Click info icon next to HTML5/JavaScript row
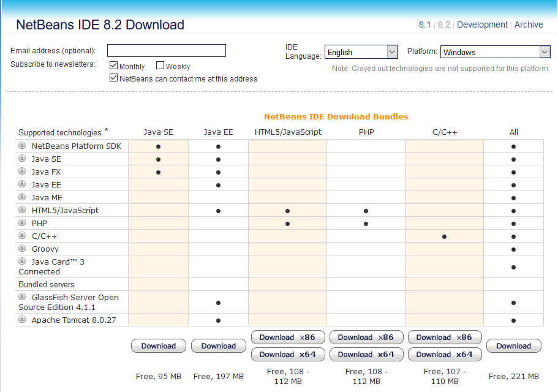 pyautogui.click(x=22, y=210)
